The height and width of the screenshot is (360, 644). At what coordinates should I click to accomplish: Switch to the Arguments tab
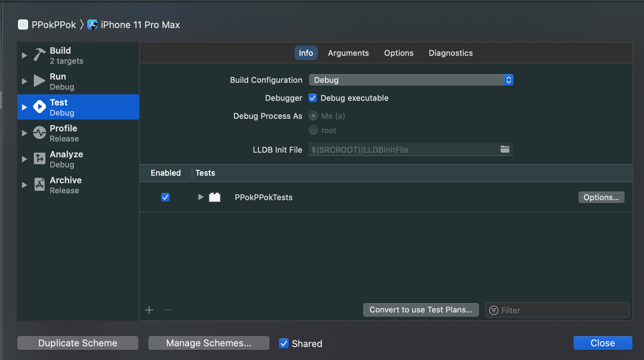(x=348, y=53)
